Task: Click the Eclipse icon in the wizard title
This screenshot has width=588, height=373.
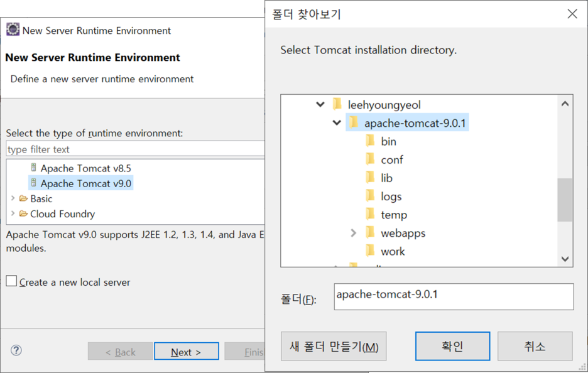Action: (13, 30)
